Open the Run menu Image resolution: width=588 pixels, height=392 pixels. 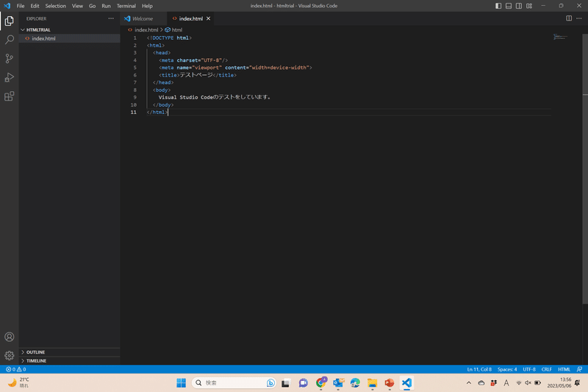(x=106, y=6)
